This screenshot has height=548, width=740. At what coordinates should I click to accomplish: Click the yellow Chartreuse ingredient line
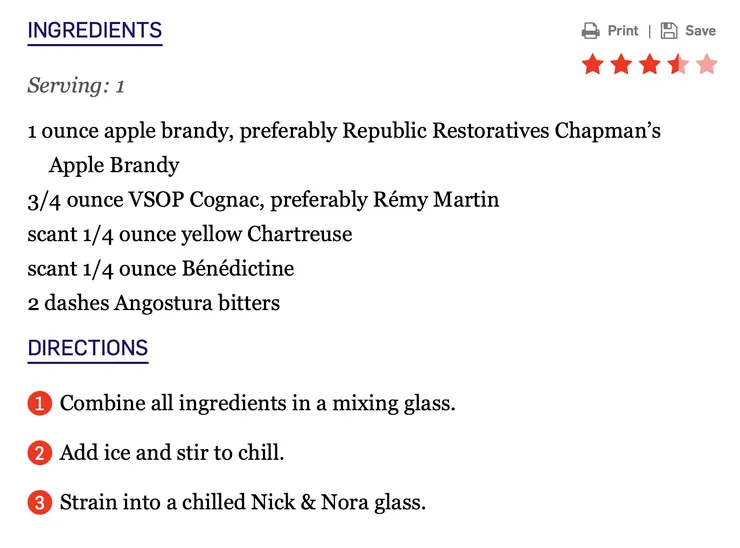click(190, 234)
